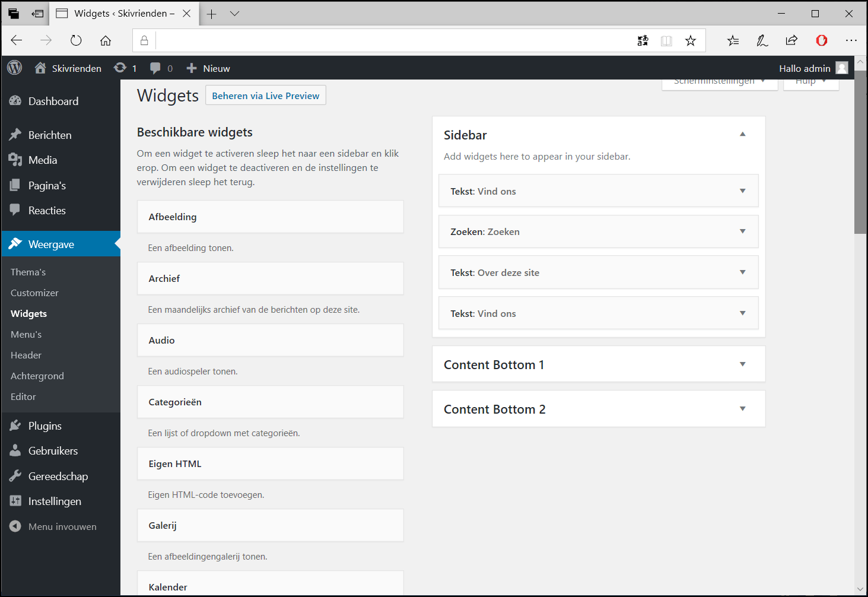Collapse the Sidebar widget area arrow
This screenshot has height=597, width=868.
coord(742,134)
